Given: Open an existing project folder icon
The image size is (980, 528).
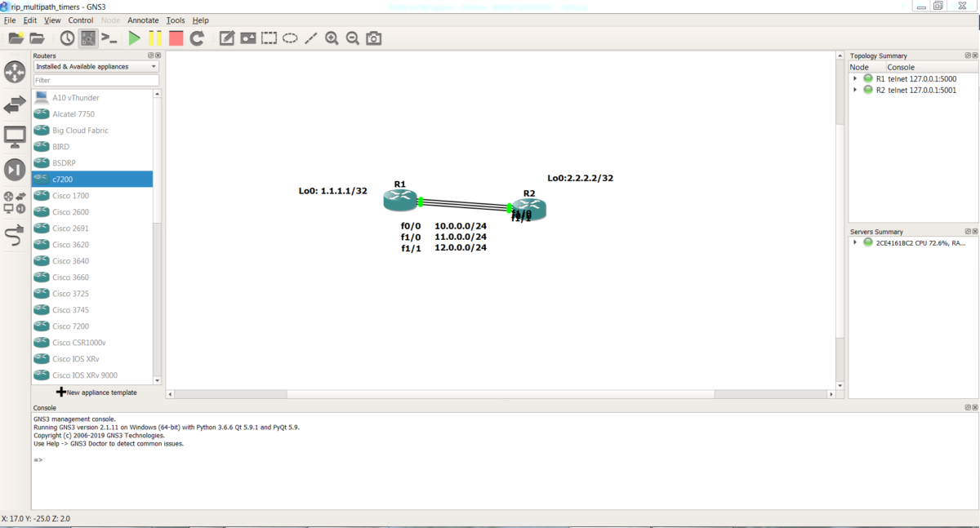Looking at the screenshot, I should coord(37,38).
